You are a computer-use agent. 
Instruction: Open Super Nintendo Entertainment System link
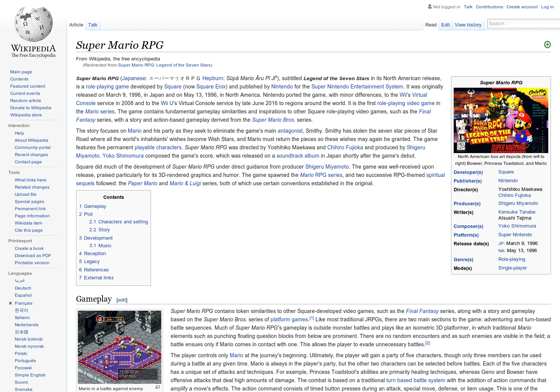coord(357,87)
